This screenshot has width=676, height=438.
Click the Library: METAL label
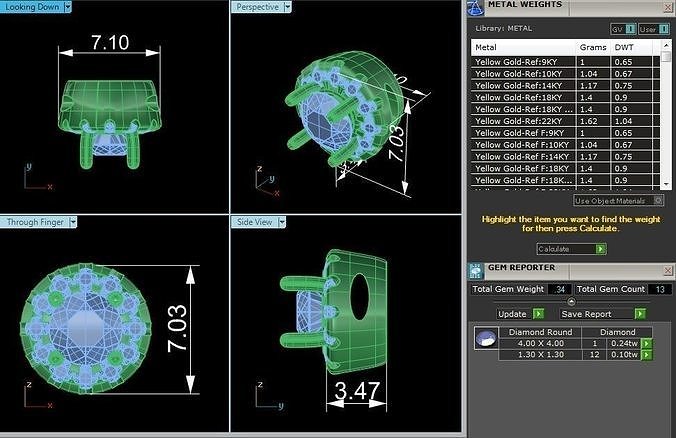coord(504,28)
